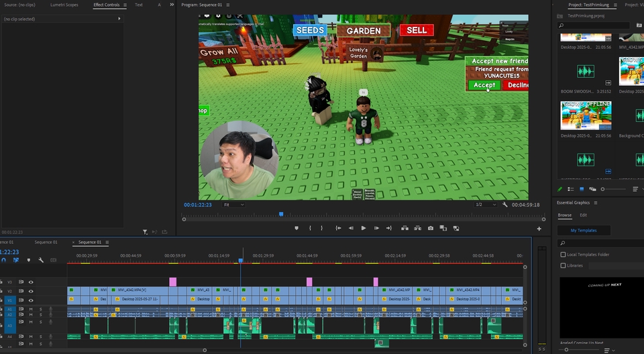This screenshot has height=354, width=644.
Task: Hide the V1 track output
Action: [31, 300]
